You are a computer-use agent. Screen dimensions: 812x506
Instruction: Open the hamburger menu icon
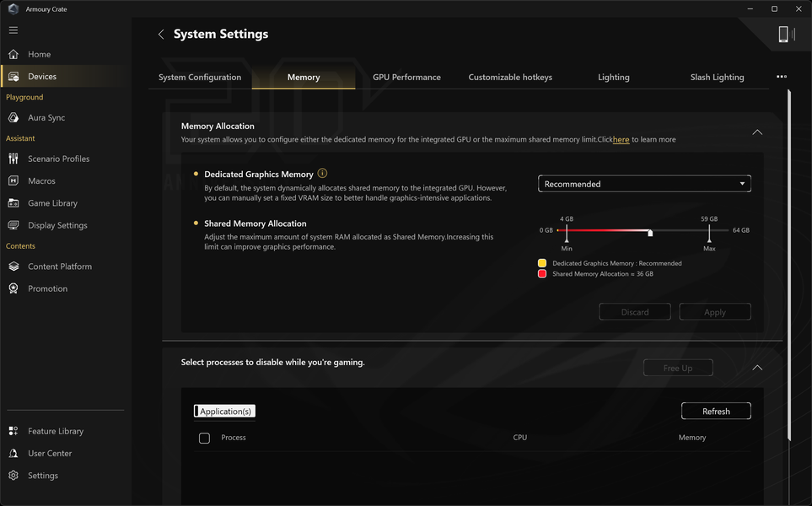13,30
